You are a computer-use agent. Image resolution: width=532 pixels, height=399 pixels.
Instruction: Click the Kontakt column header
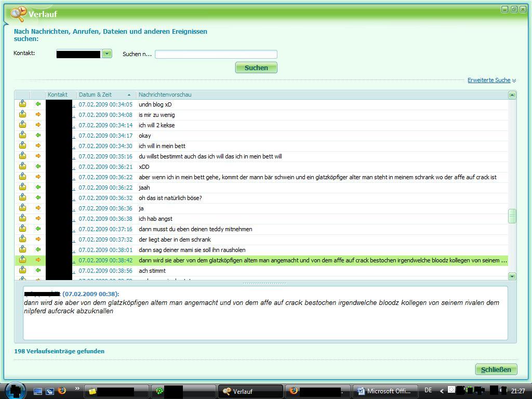(58, 95)
